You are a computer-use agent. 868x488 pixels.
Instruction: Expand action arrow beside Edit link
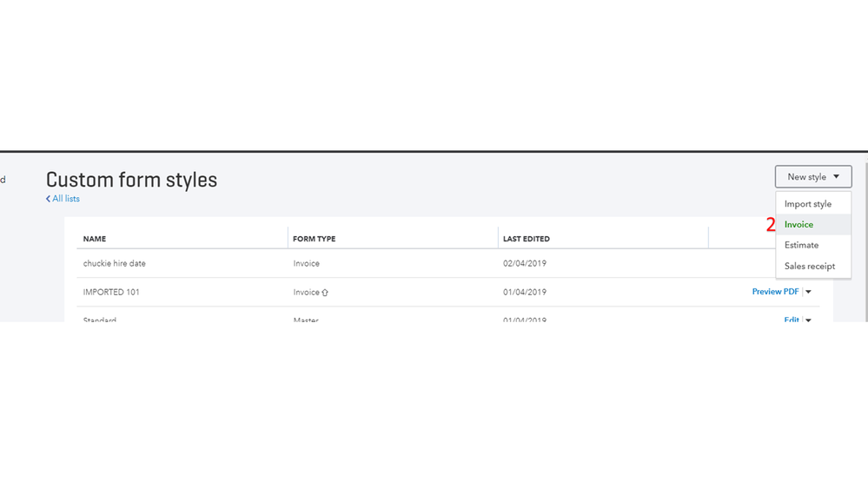click(x=809, y=320)
